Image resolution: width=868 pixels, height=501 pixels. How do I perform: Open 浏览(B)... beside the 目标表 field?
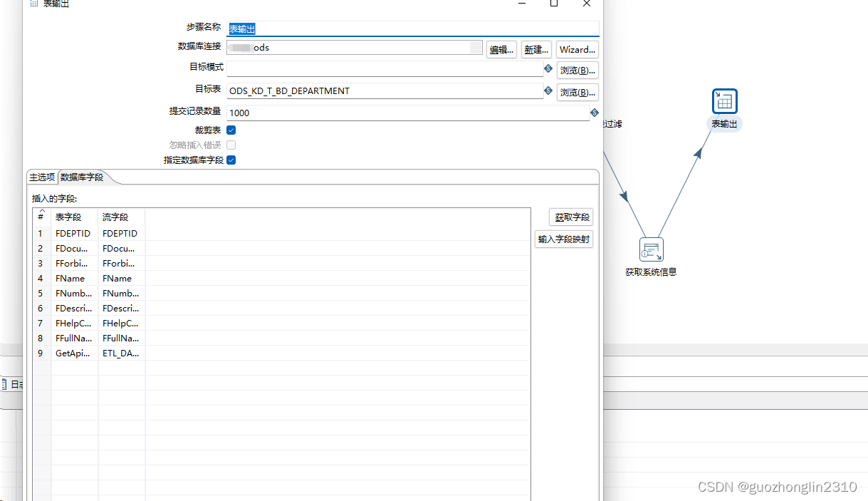tap(577, 92)
